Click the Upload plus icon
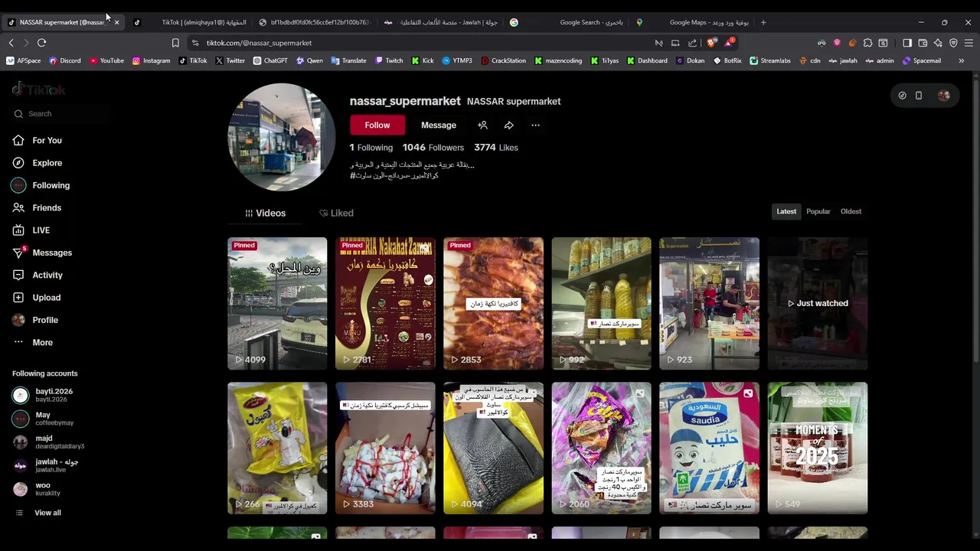Screen dimensions: 980x551 coord(18,298)
